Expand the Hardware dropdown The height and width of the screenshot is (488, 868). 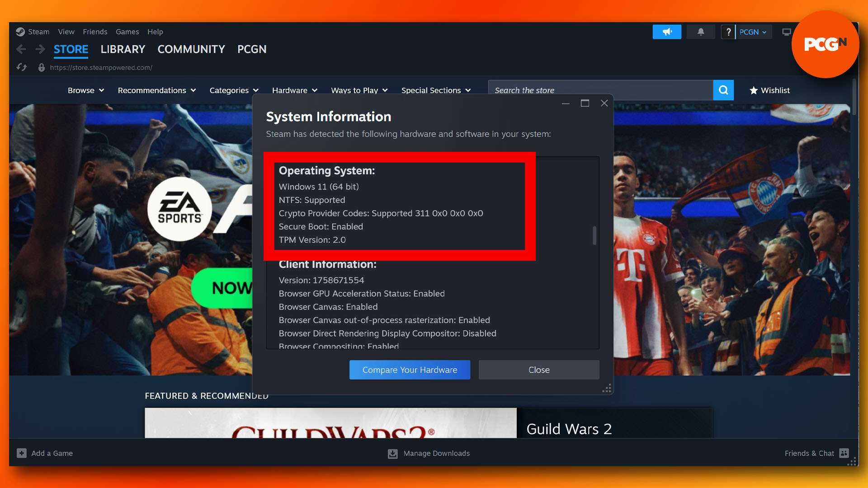pyautogui.click(x=295, y=90)
